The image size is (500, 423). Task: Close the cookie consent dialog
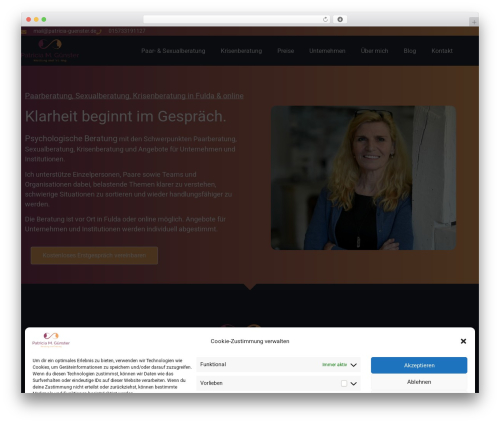point(463,341)
